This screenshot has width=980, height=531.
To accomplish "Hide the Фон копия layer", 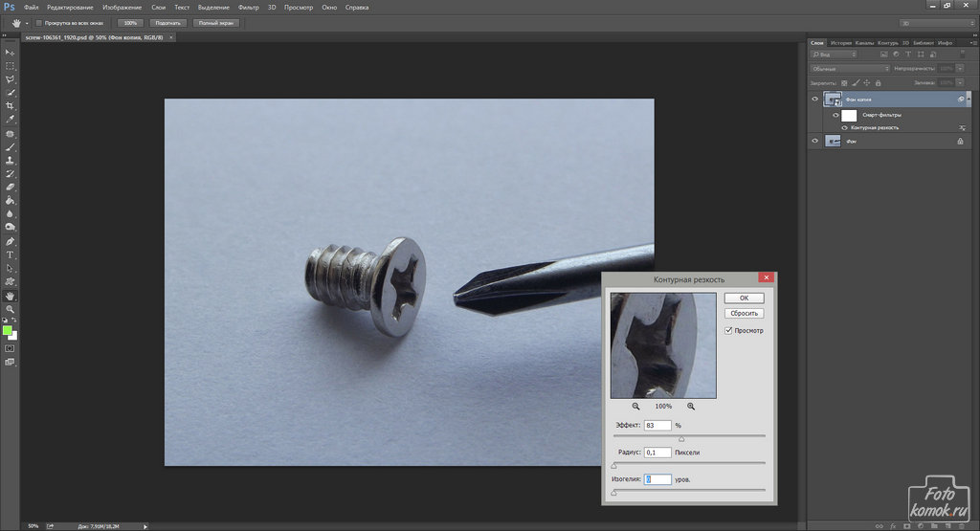I will [x=815, y=100].
